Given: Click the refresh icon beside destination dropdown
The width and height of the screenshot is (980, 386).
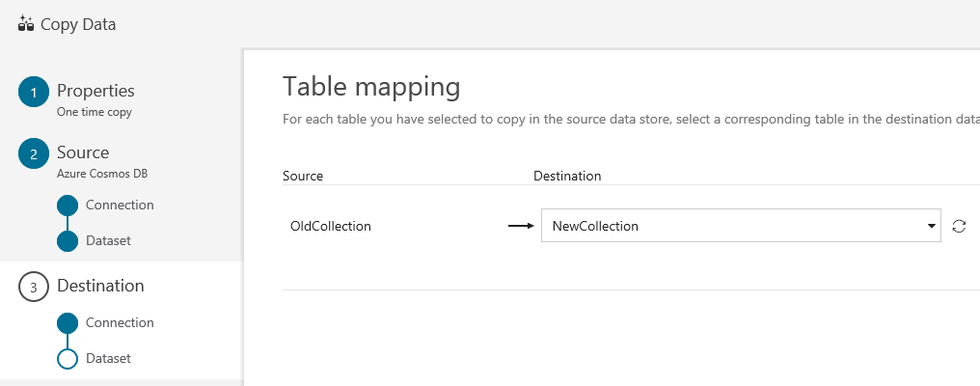Looking at the screenshot, I should 959,226.
